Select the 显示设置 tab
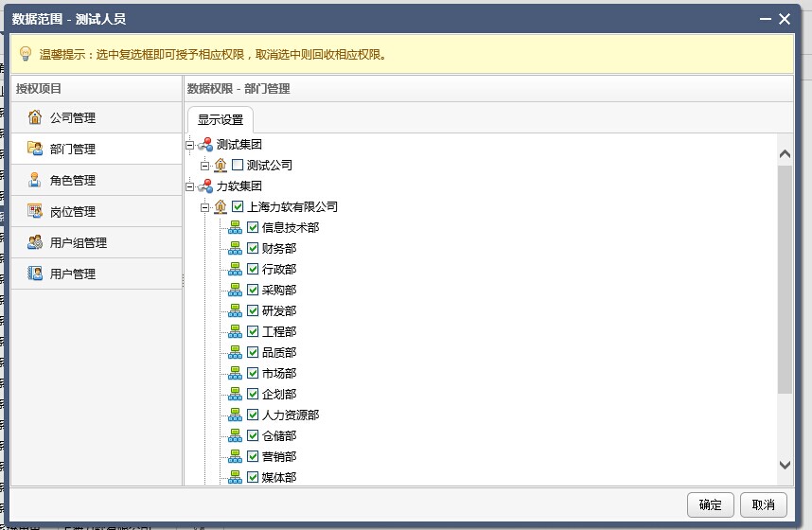This screenshot has width=812, height=530. pos(221,119)
